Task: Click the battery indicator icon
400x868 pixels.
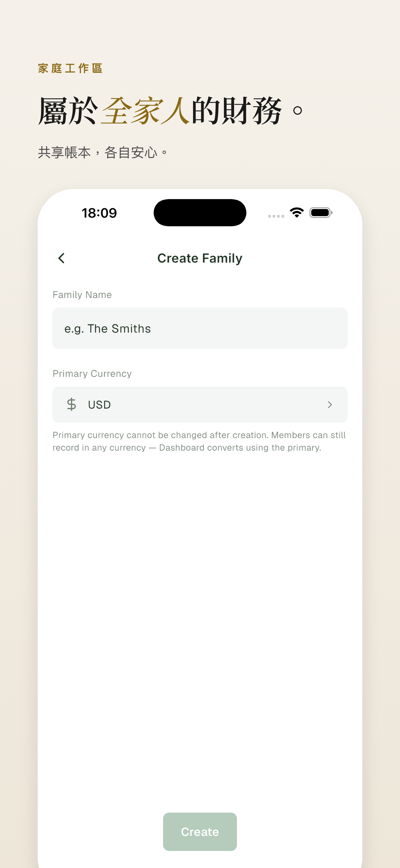Action: pos(321,213)
